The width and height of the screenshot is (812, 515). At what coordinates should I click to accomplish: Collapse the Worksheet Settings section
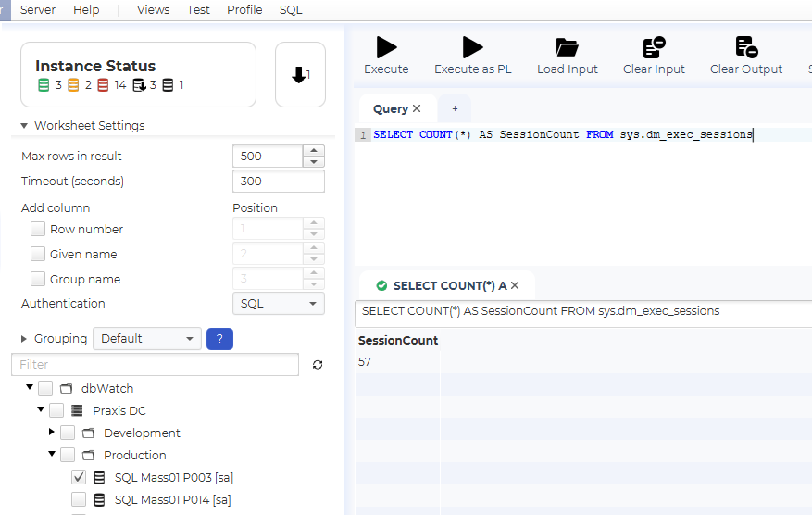24,126
